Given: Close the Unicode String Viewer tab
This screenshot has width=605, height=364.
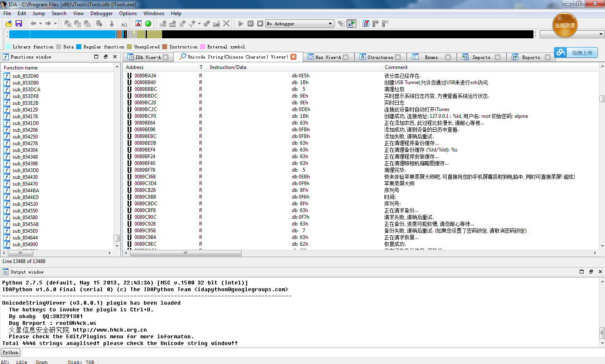Looking at the screenshot, I should [x=293, y=57].
